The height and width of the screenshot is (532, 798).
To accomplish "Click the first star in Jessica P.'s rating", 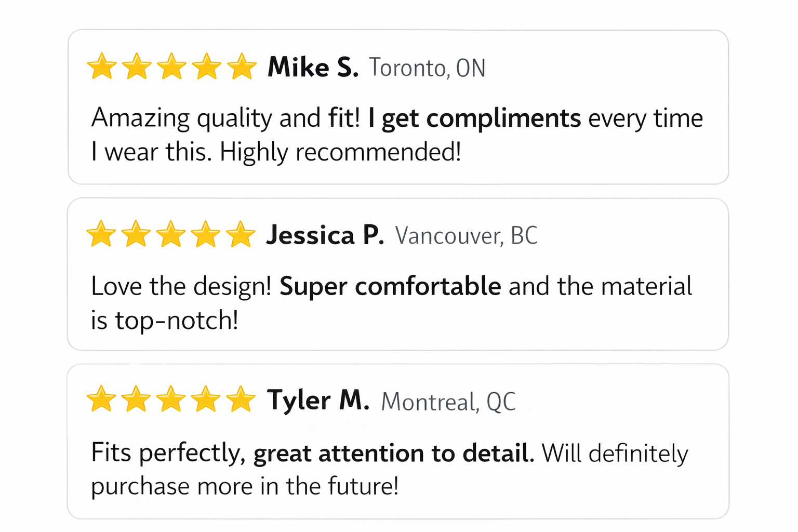I will [x=101, y=234].
